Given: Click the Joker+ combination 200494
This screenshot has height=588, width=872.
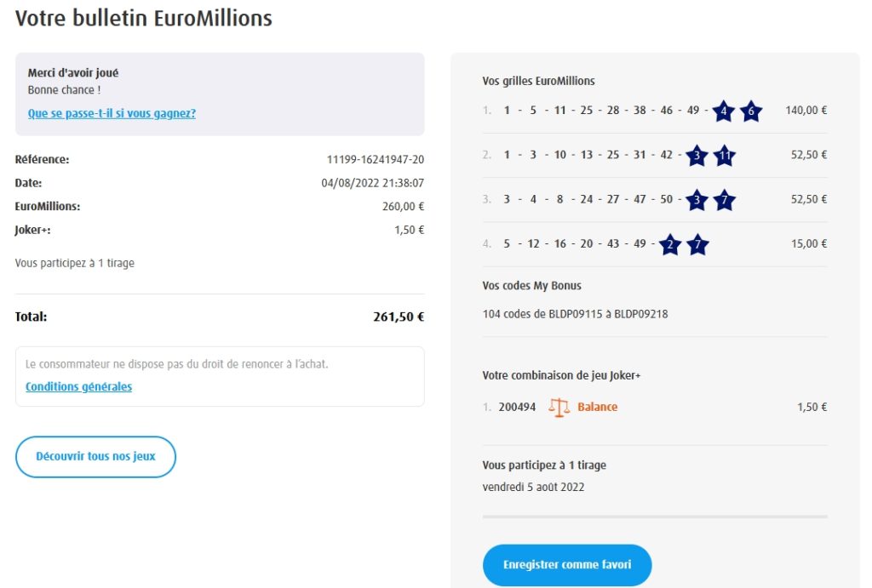Looking at the screenshot, I should [x=517, y=408].
